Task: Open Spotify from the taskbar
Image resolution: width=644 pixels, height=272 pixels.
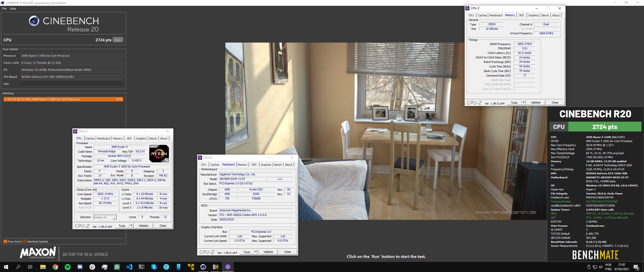Action: click(x=68, y=267)
